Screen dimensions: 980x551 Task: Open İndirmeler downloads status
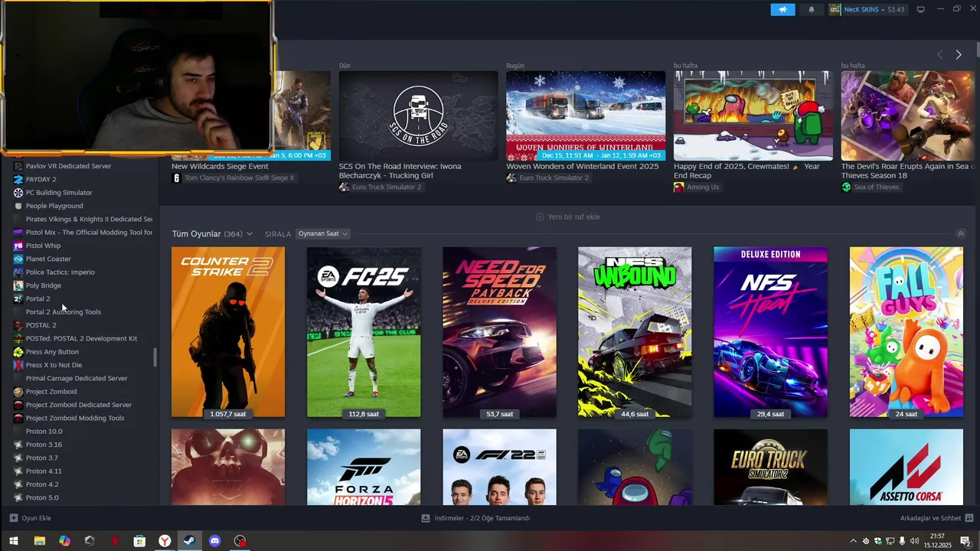click(x=475, y=518)
